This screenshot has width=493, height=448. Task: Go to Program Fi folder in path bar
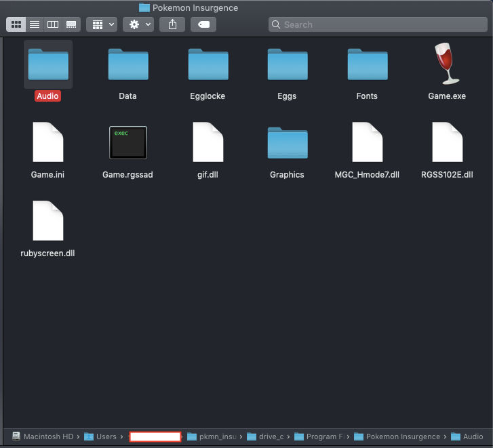pos(319,436)
